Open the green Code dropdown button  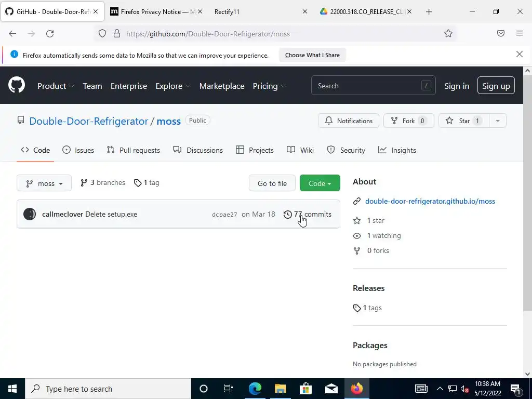click(320, 183)
